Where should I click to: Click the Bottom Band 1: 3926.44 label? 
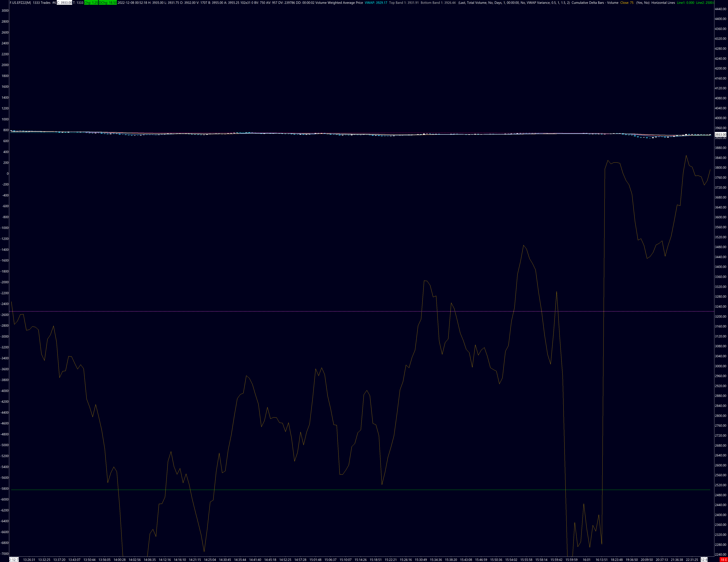tap(438, 3)
